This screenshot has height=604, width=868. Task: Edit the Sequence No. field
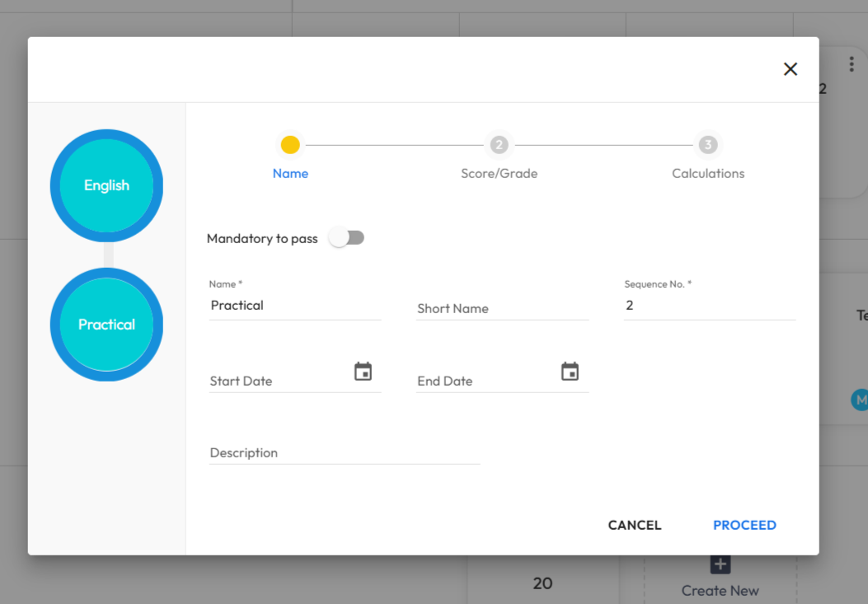click(709, 306)
